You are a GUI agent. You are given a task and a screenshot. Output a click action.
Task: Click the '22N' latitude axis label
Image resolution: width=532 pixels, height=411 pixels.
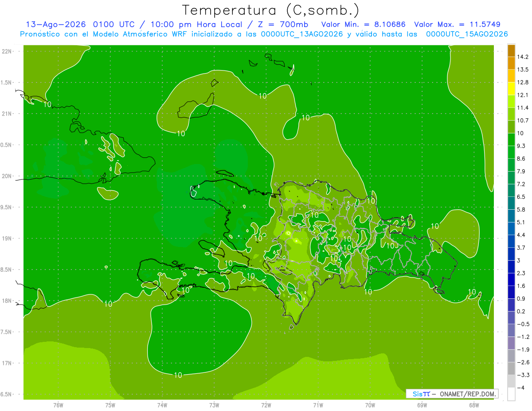(7, 51)
